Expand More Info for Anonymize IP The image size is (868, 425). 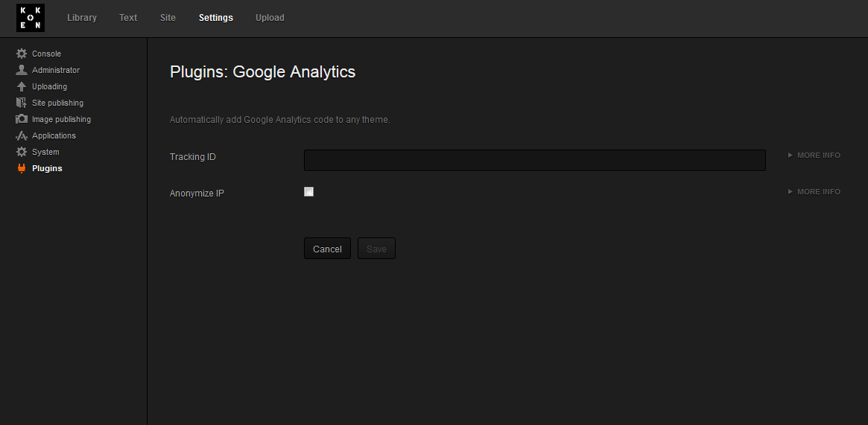click(x=814, y=192)
